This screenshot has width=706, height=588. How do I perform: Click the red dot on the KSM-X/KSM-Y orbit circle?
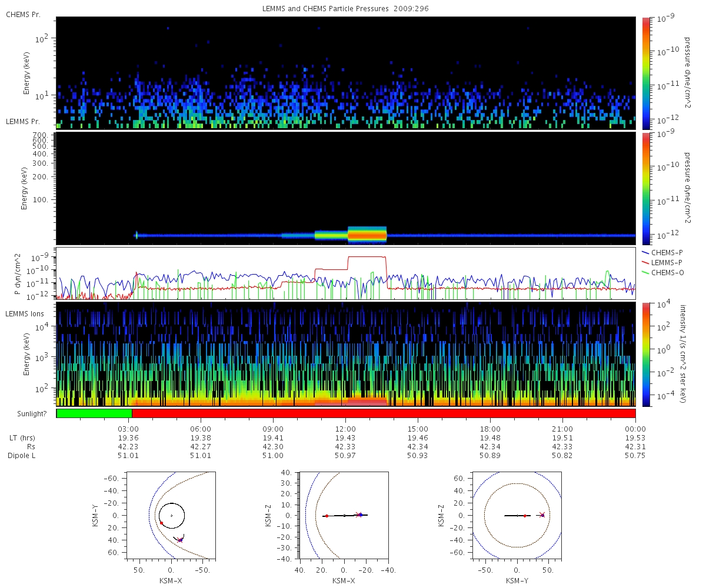click(161, 523)
